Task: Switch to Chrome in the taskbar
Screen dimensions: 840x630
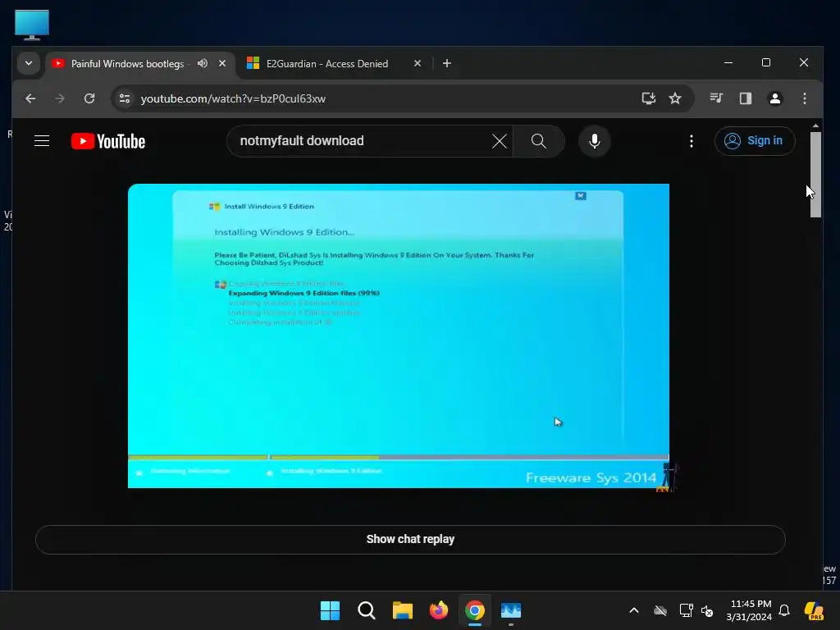Action: [475, 610]
